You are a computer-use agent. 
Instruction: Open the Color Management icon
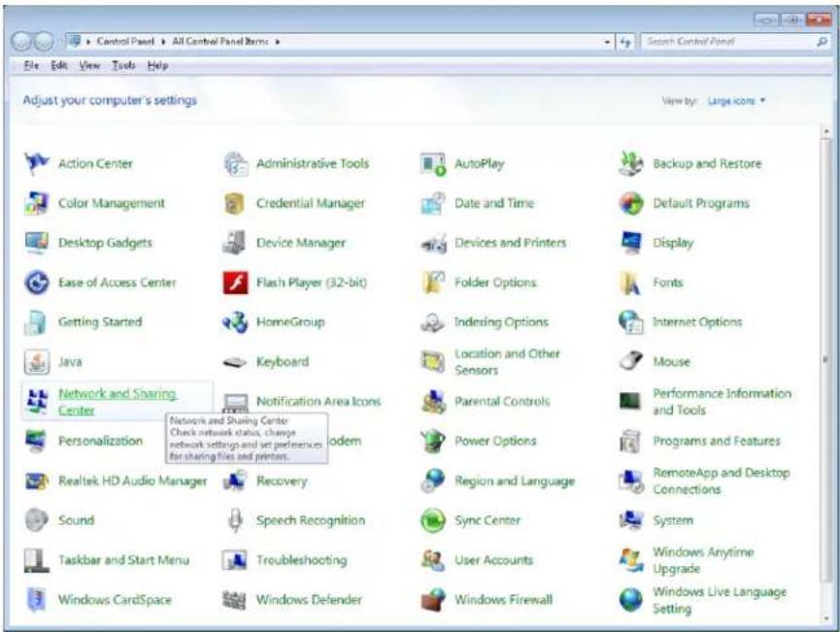click(x=37, y=203)
